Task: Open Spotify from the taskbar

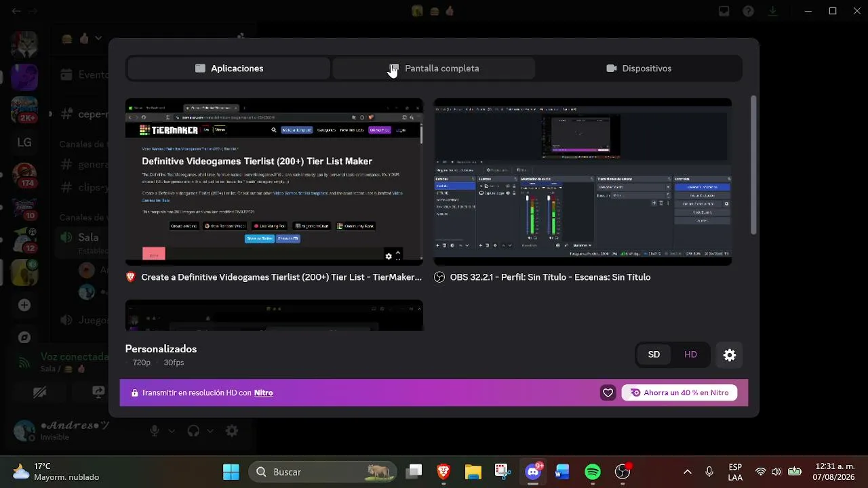Action: (593, 472)
